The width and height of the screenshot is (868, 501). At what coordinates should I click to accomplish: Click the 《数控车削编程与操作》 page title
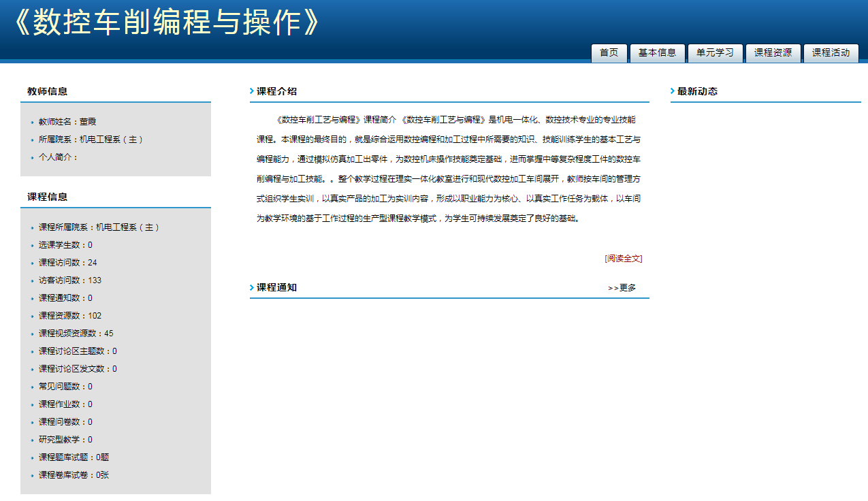point(165,23)
